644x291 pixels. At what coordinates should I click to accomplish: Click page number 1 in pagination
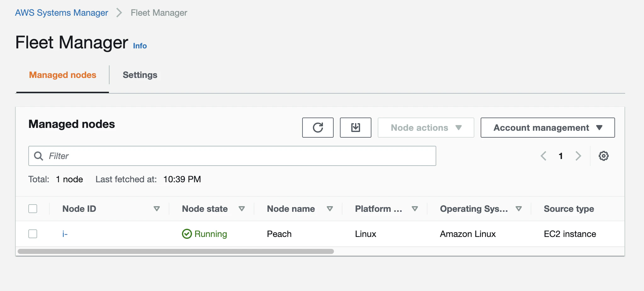[x=561, y=156]
